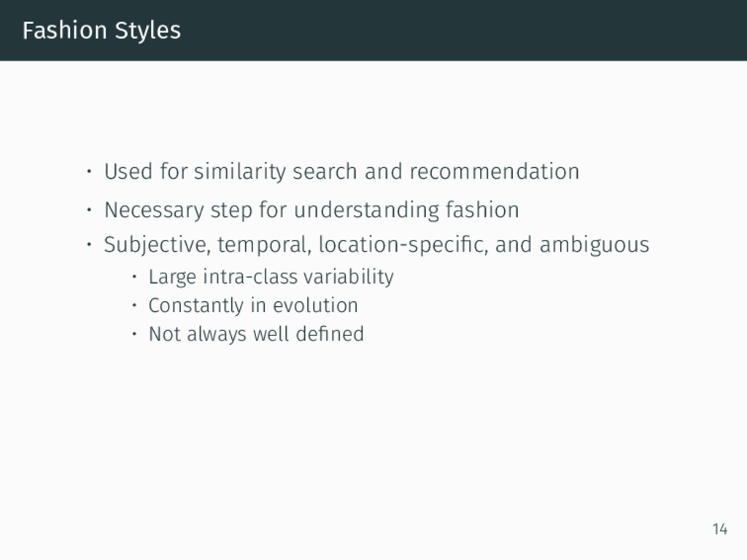The height and width of the screenshot is (560, 747).
Task: Click the bullet dot before "Used for"
Action: coord(89,171)
